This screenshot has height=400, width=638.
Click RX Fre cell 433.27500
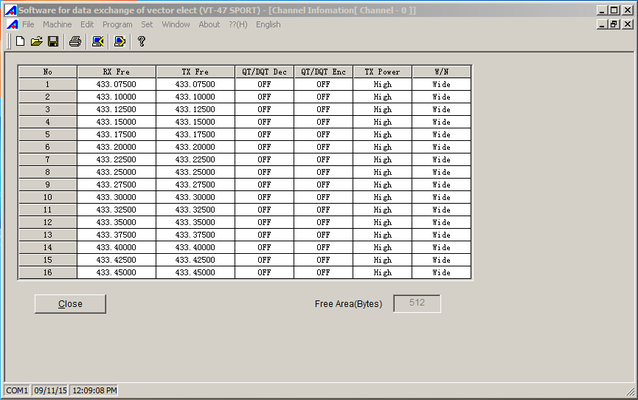pos(116,185)
